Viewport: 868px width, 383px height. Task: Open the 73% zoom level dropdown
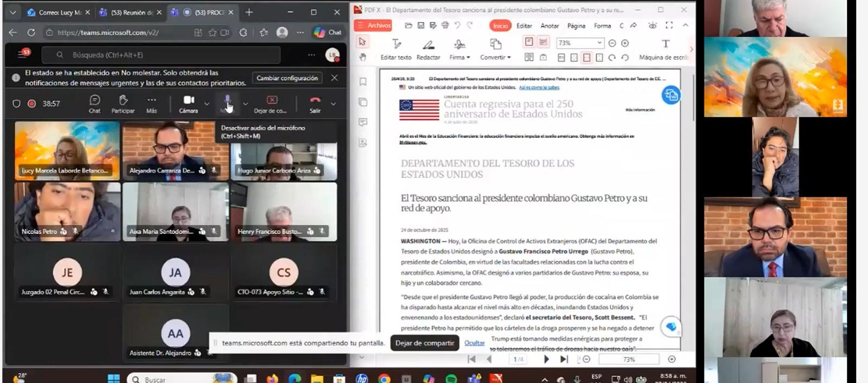click(x=599, y=43)
